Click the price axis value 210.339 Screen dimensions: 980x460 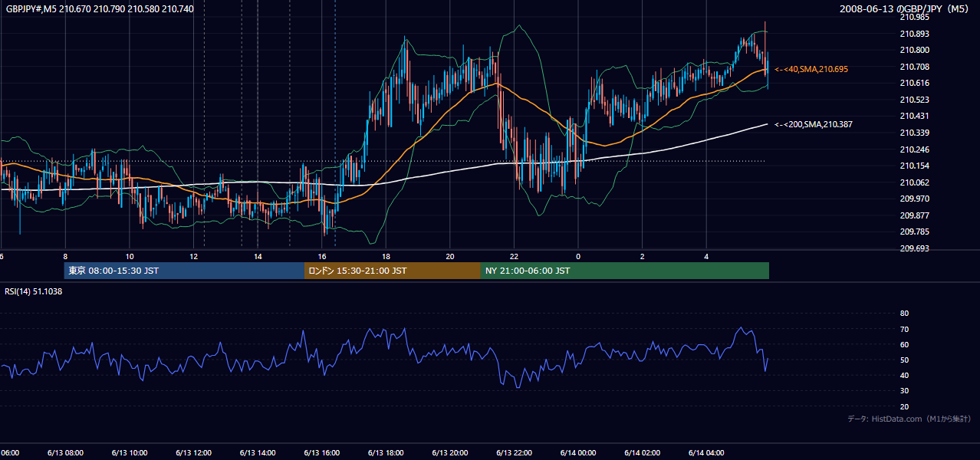point(914,133)
